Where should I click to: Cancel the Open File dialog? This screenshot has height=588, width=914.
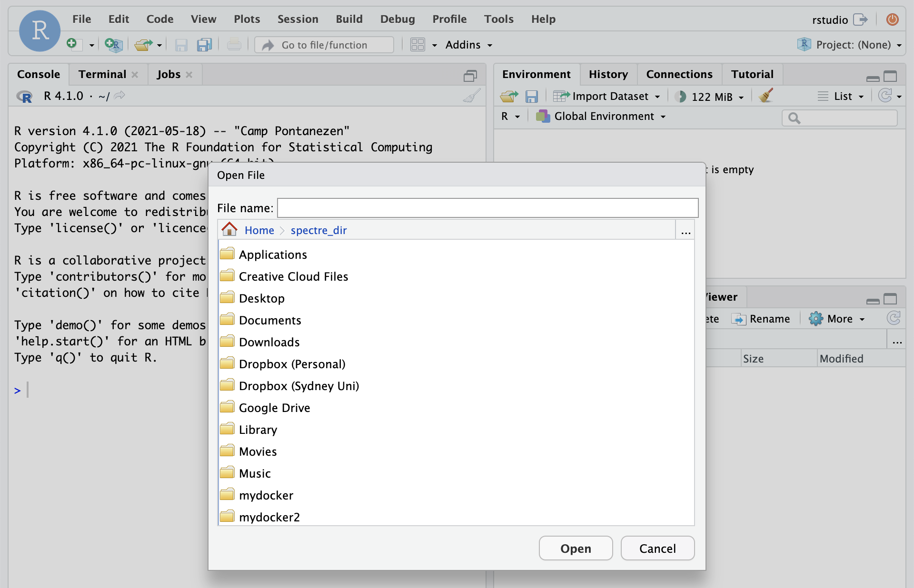(657, 549)
